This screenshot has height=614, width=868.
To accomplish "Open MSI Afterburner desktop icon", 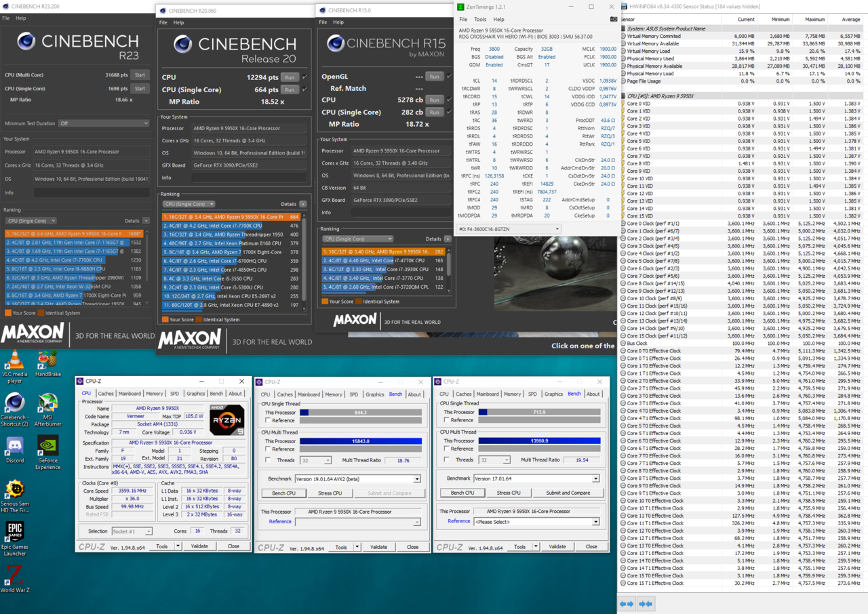I will (48, 409).
